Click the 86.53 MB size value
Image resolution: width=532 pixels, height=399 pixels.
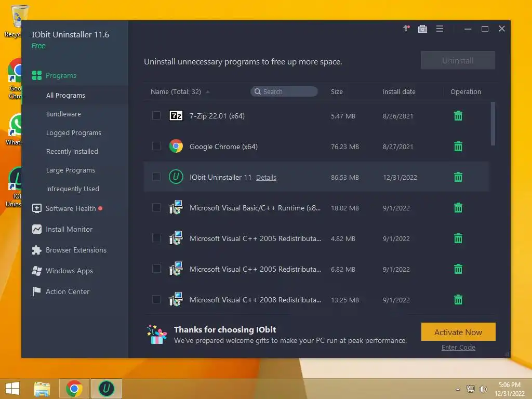pos(345,177)
